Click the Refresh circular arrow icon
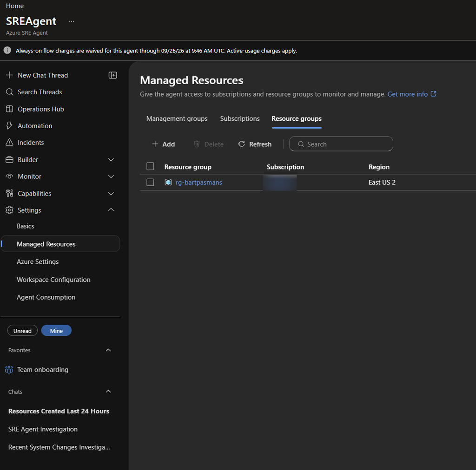The image size is (476, 470). coord(242,144)
